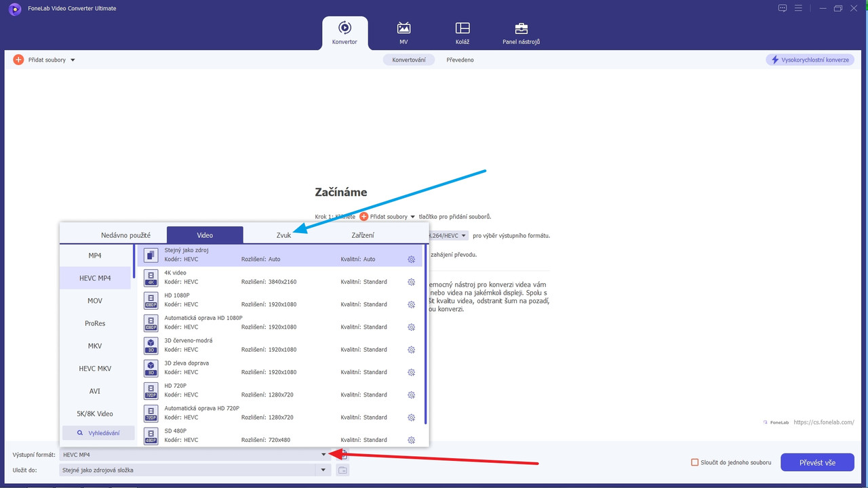Switch to the MV tab

pos(403,33)
